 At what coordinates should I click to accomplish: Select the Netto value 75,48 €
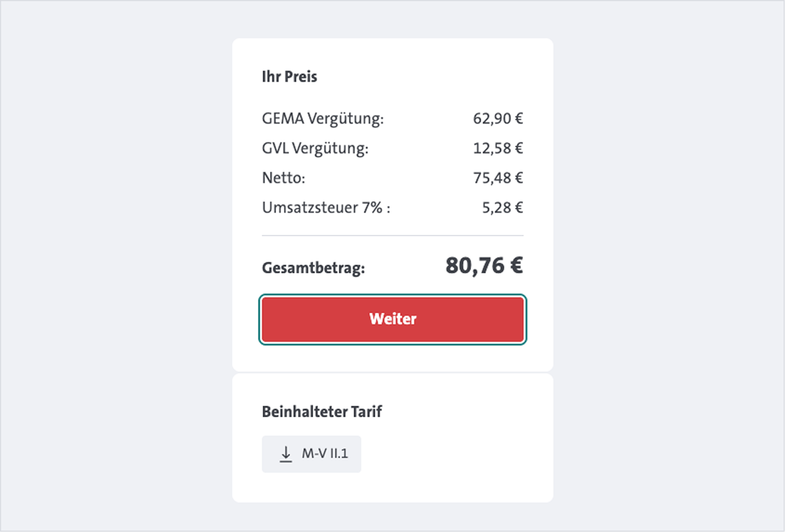pos(498,178)
